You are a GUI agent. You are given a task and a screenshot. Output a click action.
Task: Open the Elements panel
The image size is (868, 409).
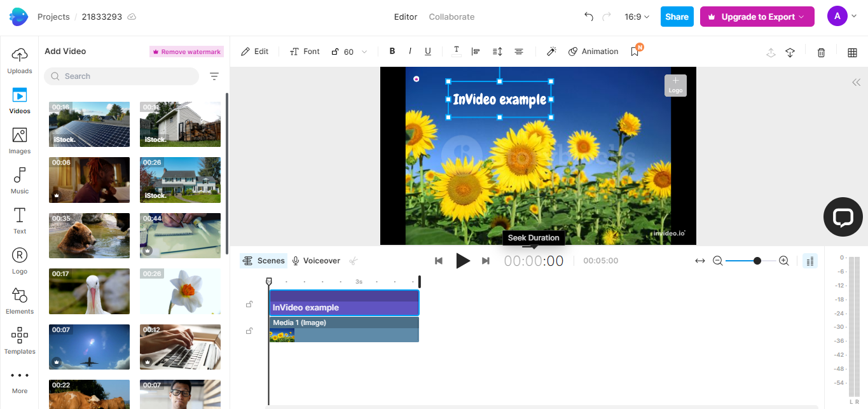click(20, 300)
